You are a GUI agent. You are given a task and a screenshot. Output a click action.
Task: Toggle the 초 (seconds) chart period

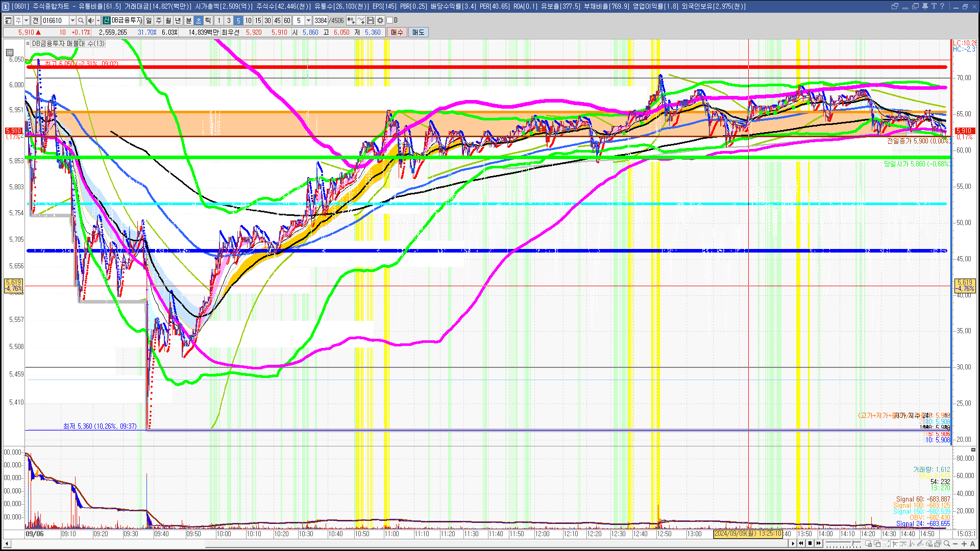tap(199, 20)
